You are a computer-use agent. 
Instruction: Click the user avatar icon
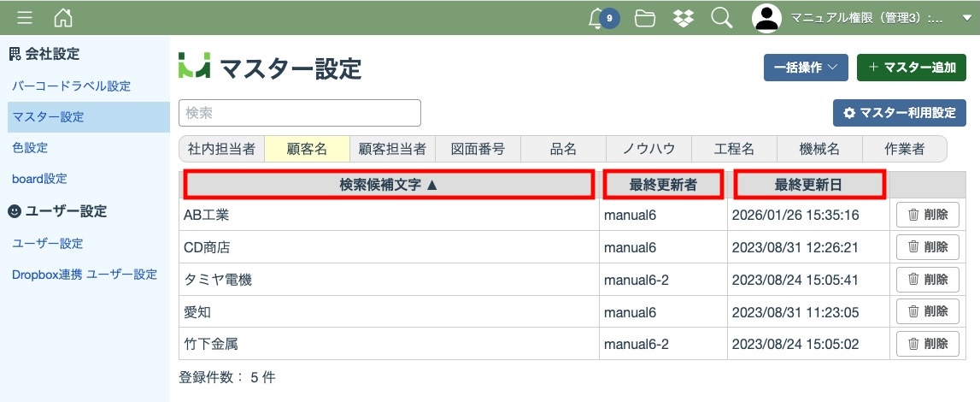click(766, 18)
